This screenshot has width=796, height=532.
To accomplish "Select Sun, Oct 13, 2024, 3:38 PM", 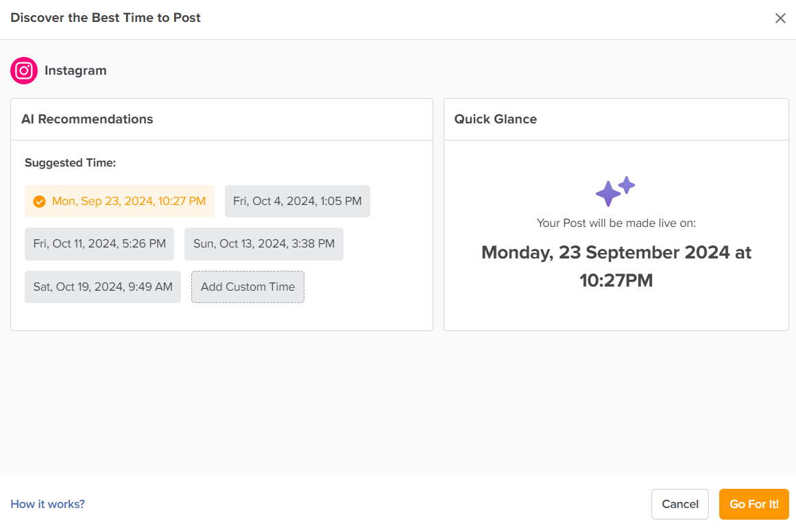I will (263, 243).
